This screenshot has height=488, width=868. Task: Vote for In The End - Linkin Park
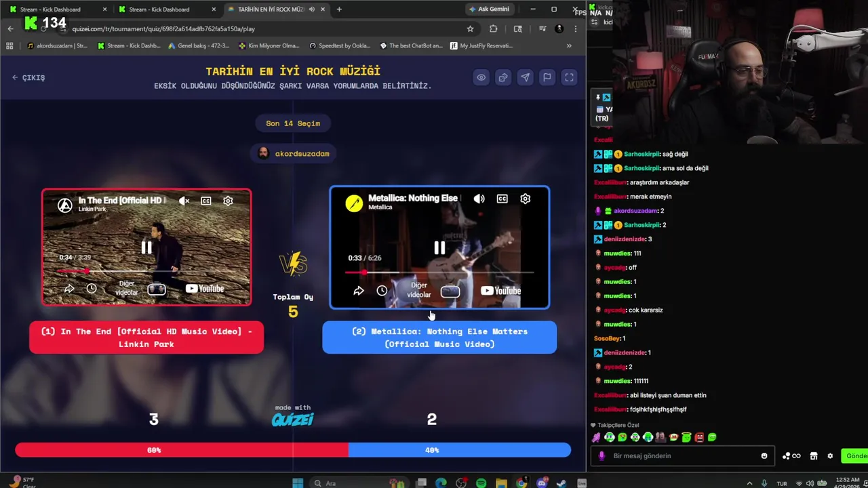[146, 338]
